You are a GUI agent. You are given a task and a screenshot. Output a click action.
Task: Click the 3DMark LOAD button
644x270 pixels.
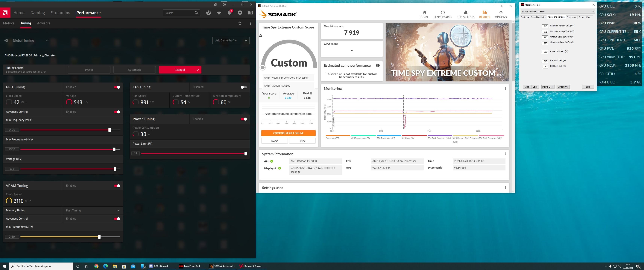tap(274, 141)
